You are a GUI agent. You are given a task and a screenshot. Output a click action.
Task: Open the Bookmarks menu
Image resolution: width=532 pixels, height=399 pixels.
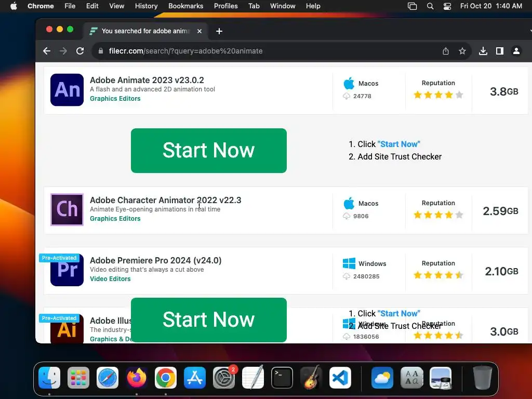click(x=185, y=6)
